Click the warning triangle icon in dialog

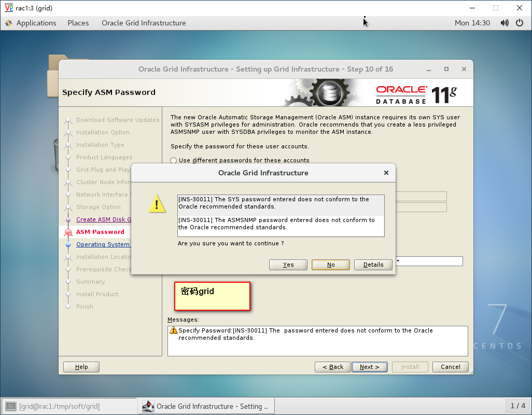tap(157, 203)
